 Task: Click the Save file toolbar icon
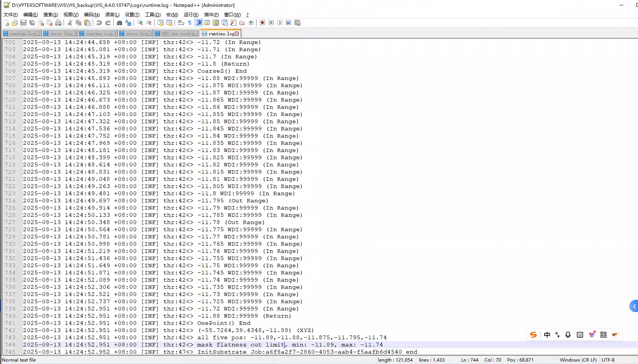click(23, 23)
